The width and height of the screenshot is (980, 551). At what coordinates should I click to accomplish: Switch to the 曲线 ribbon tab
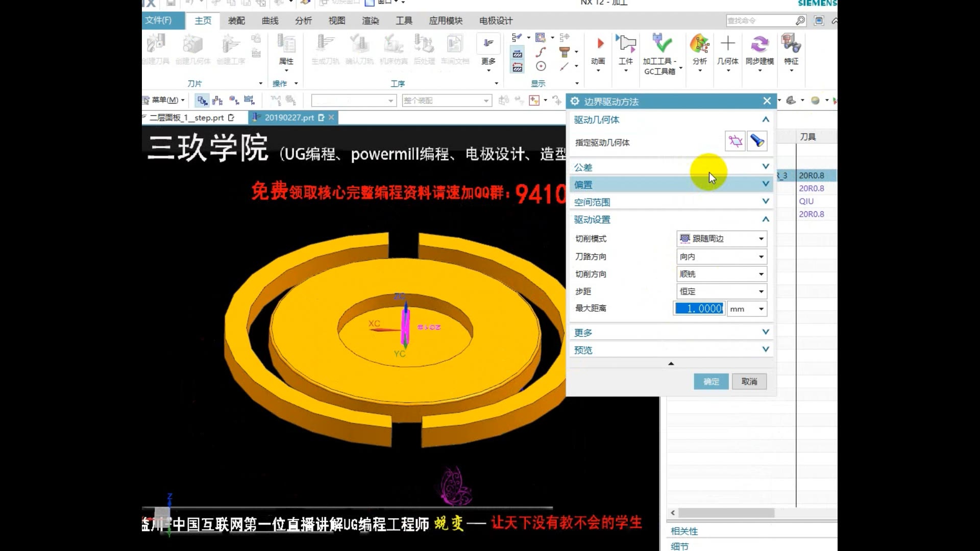click(270, 21)
